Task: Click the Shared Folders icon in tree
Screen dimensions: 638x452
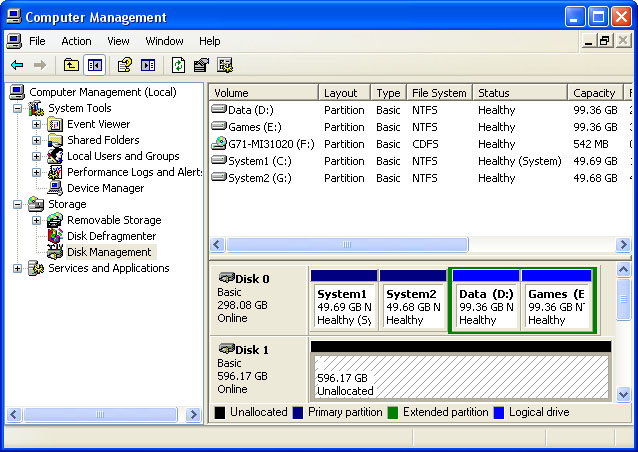Action: tap(55, 140)
